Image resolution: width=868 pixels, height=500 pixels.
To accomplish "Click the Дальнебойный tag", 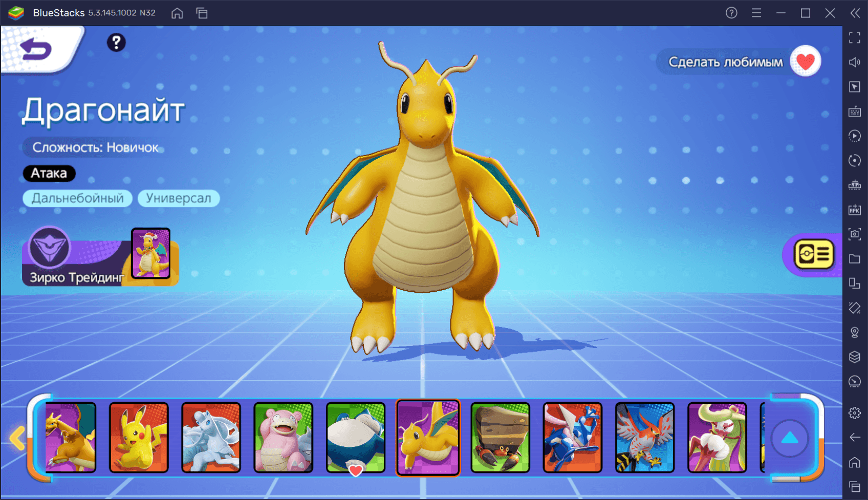I will click(77, 199).
